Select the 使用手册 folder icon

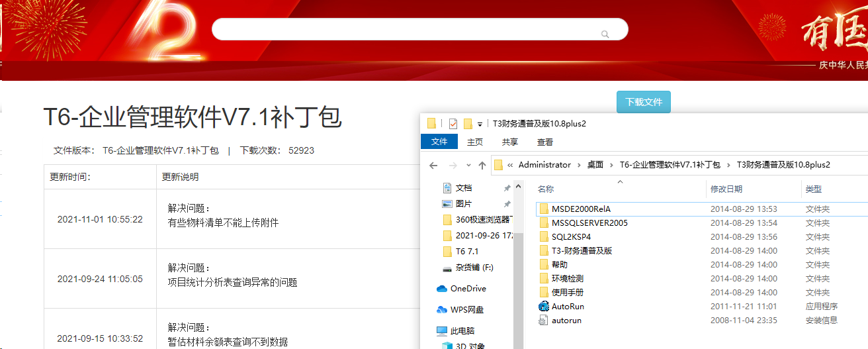pos(544,293)
